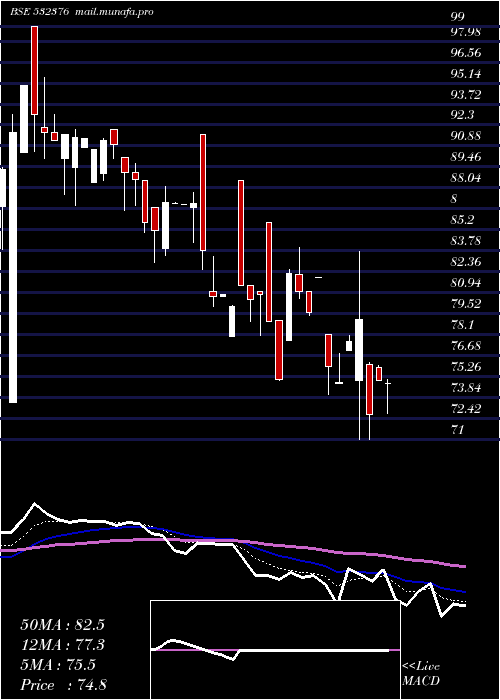Screen dimensions: 500x700
Task: Click the last candlestick on the right
Action: pos(388,396)
